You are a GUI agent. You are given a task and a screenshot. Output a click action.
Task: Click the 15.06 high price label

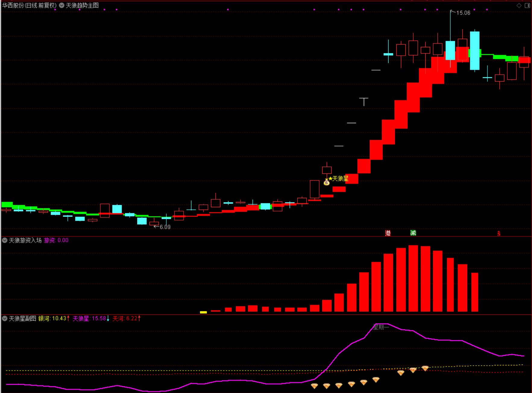coord(463,13)
